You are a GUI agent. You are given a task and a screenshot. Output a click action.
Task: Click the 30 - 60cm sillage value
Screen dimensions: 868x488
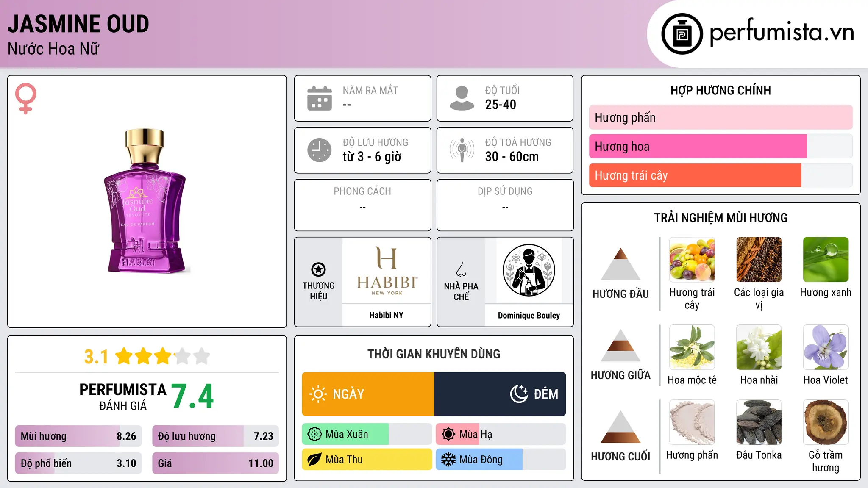coord(512,157)
